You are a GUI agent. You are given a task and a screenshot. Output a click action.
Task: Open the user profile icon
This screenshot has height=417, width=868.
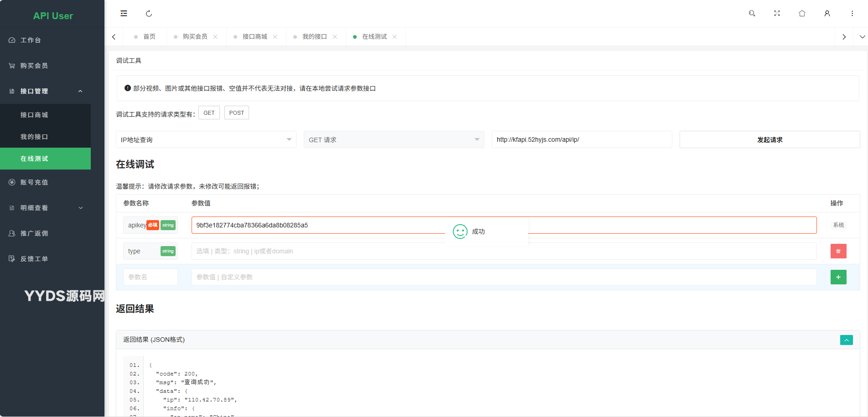coord(827,14)
